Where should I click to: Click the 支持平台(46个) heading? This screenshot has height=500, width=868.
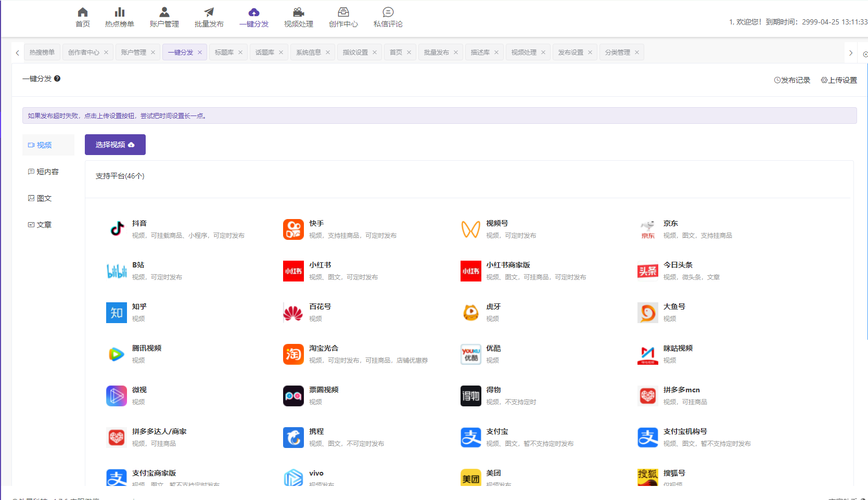coord(120,176)
